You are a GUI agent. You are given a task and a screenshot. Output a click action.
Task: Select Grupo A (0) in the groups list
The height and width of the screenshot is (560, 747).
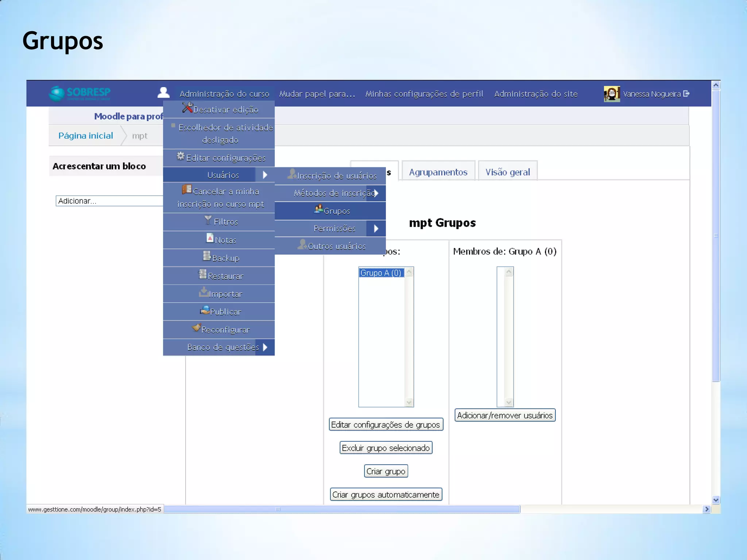381,273
